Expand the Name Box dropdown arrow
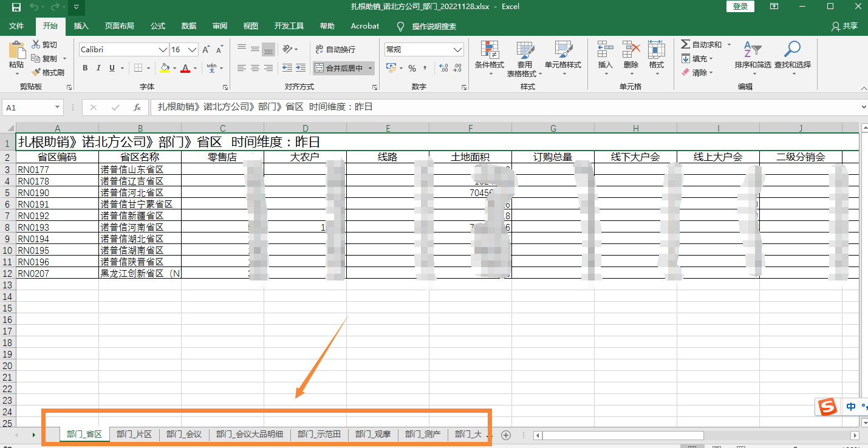The image size is (868, 448). (x=58, y=107)
